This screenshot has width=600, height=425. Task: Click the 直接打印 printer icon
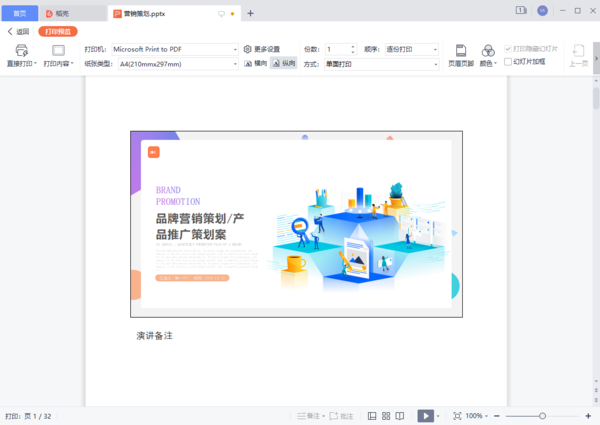pyautogui.click(x=21, y=49)
